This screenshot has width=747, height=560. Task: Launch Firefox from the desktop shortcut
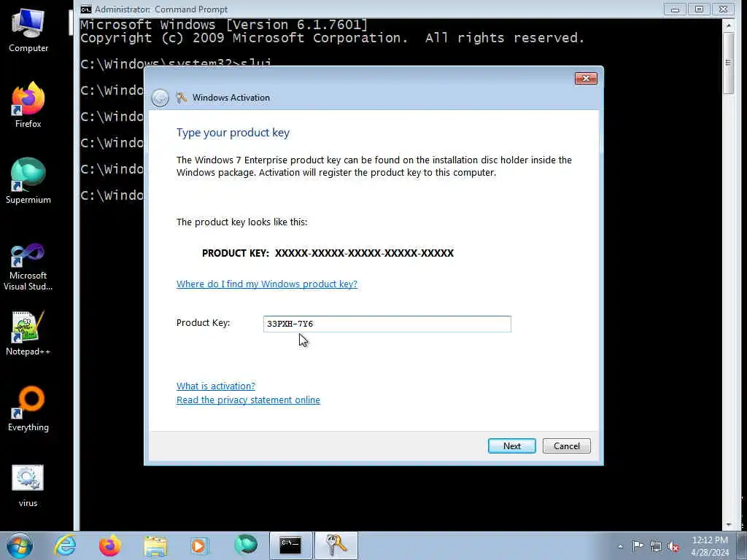click(28, 105)
